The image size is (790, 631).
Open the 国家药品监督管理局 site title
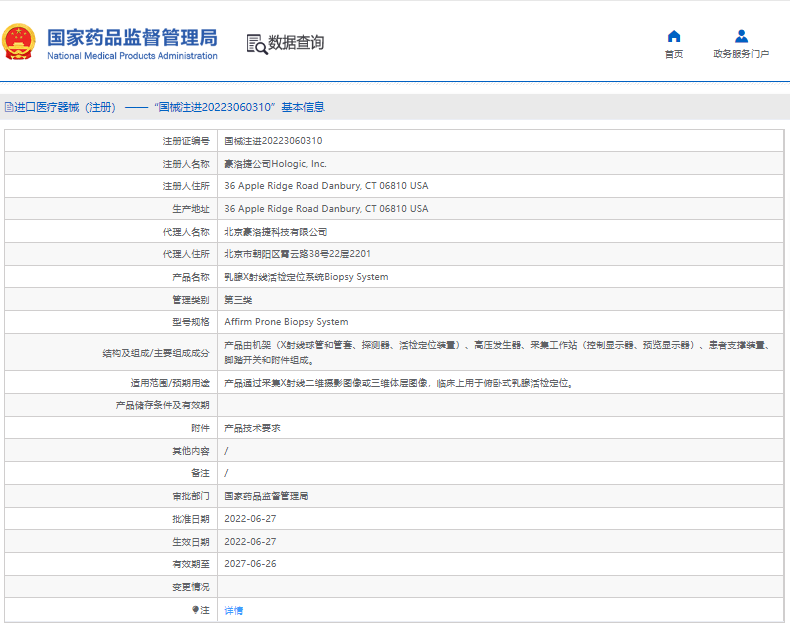(x=132, y=37)
